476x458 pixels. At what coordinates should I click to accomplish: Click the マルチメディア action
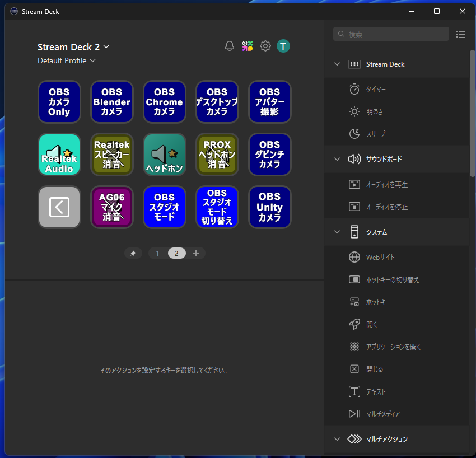397,414
